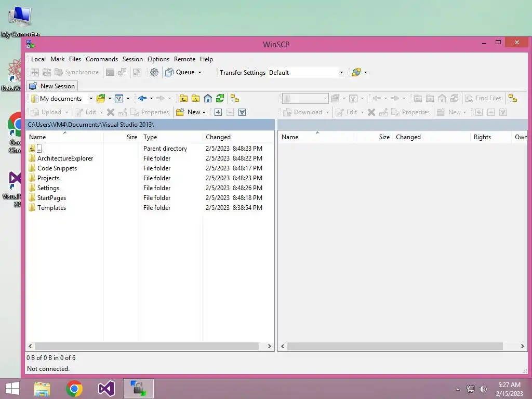Image resolution: width=532 pixels, height=399 pixels.
Task: Go to the local home directory icon
Action: click(208, 98)
